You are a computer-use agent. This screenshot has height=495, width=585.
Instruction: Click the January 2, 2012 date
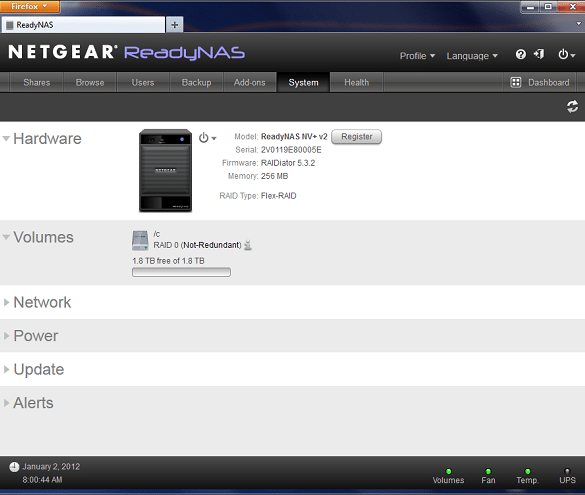tap(51, 467)
